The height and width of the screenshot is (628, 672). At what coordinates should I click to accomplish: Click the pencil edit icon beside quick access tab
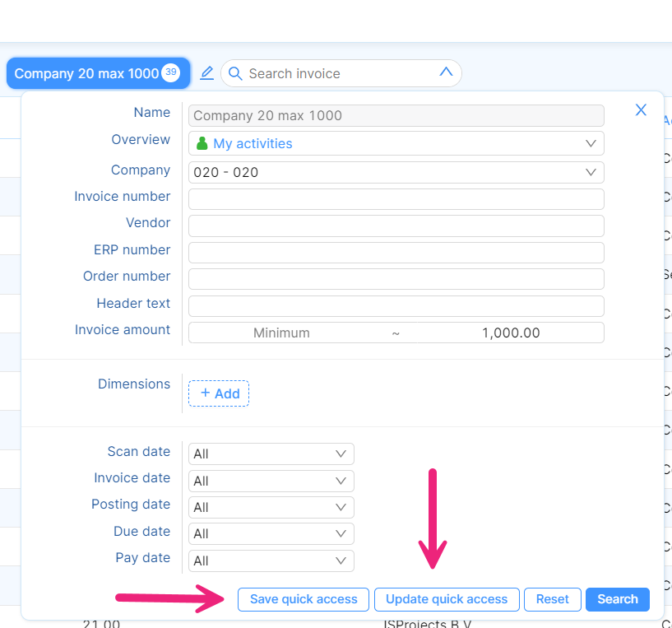click(207, 73)
